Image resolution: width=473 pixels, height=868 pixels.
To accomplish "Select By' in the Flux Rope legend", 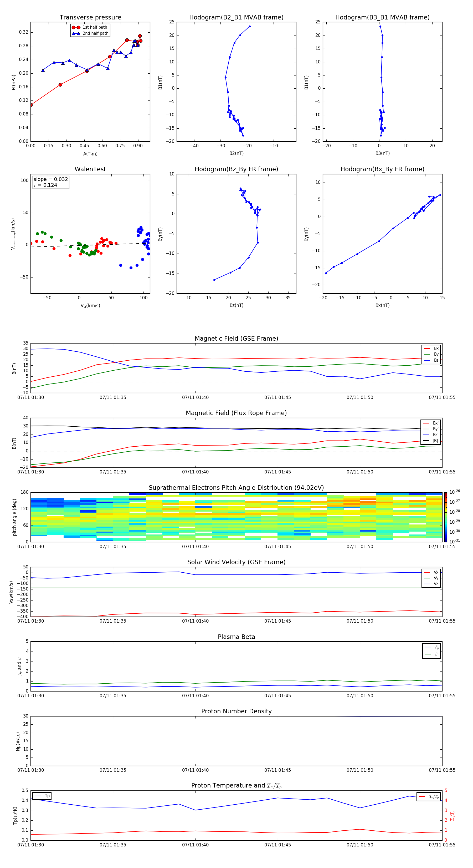I will tap(431, 429).
